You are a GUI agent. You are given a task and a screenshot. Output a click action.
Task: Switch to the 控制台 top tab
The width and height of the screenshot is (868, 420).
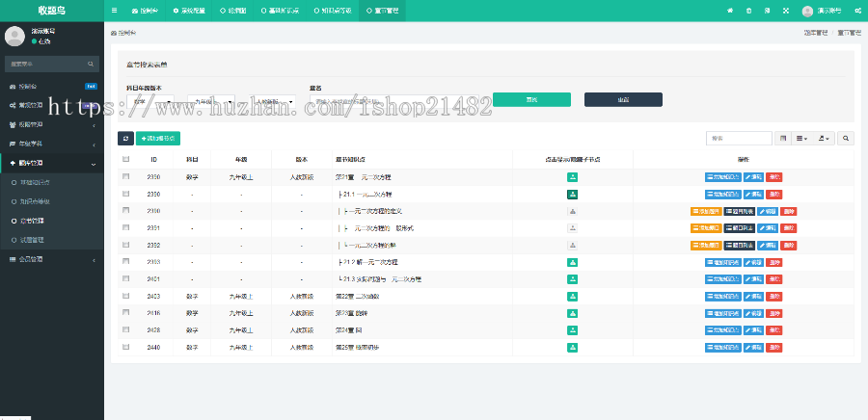[143, 11]
